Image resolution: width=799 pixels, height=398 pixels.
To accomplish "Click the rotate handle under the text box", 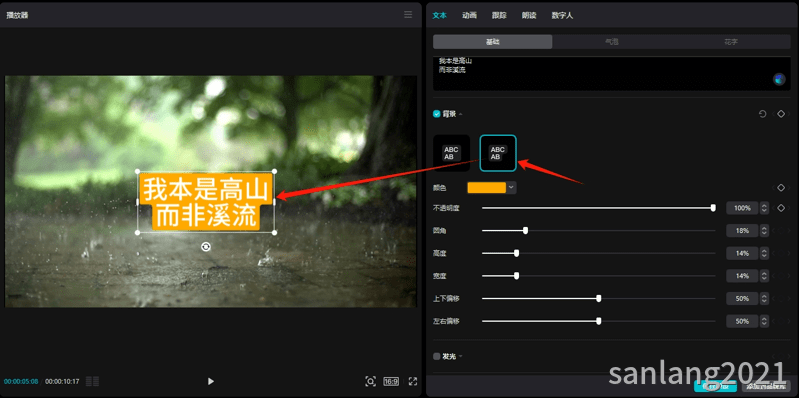I will [x=206, y=247].
